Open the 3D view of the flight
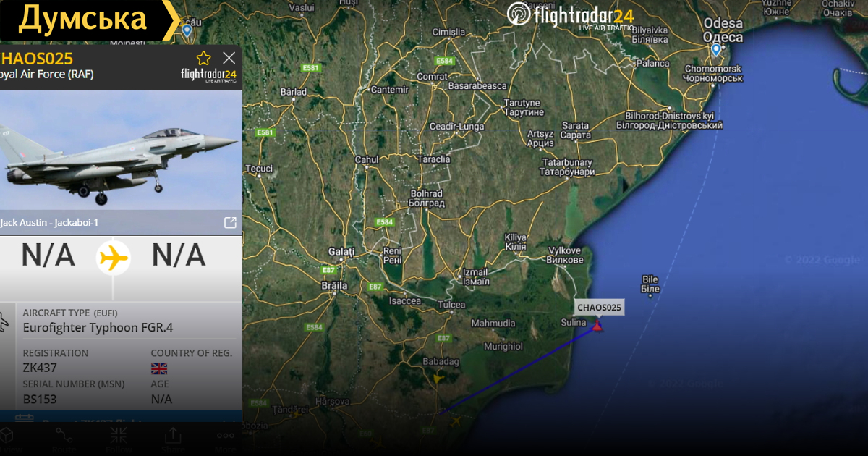The image size is (868, 456). coord(7,439)
